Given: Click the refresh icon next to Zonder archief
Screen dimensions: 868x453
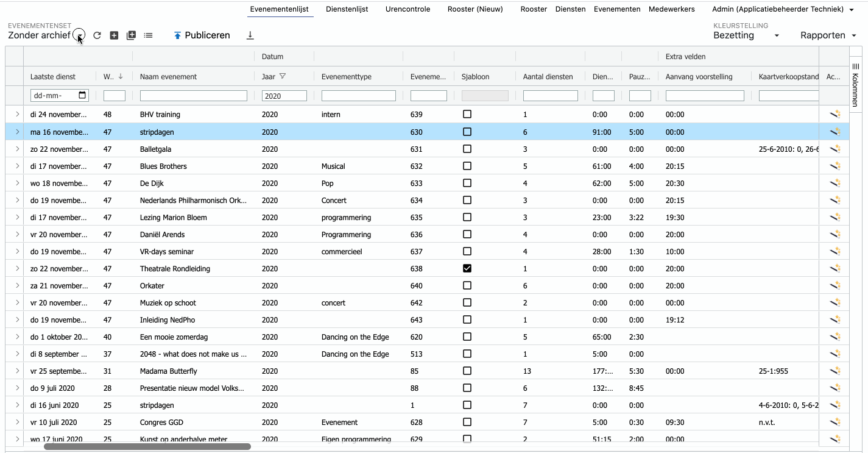Looking at the screenshot, I should coord(97,36).
